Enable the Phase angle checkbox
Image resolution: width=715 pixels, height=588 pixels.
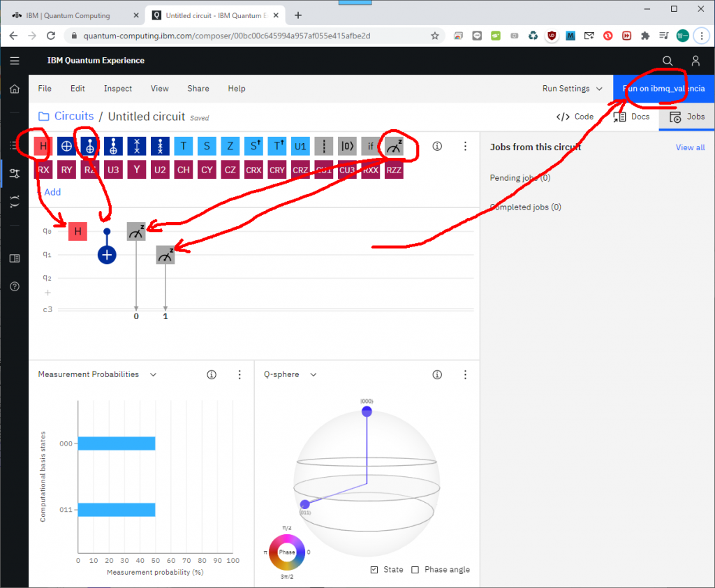415,570
